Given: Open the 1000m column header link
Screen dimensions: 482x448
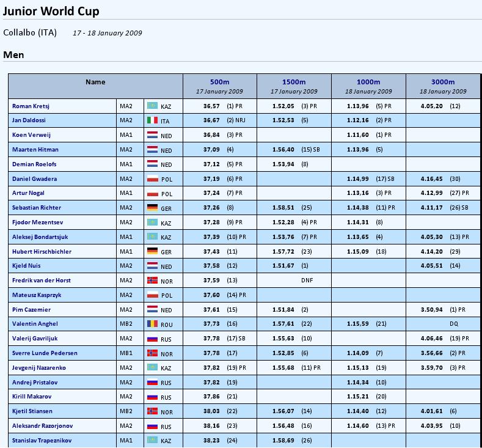Looking at the screenshot, I should (368, 82).
